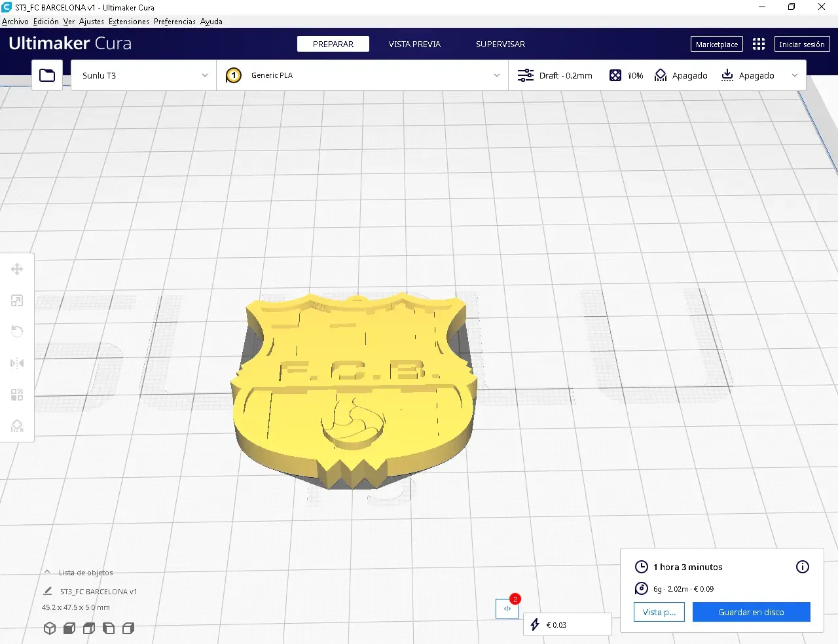Select the Scale tool in left toolbar
This screenshot has width=838, height=644.
coord(17,300)
